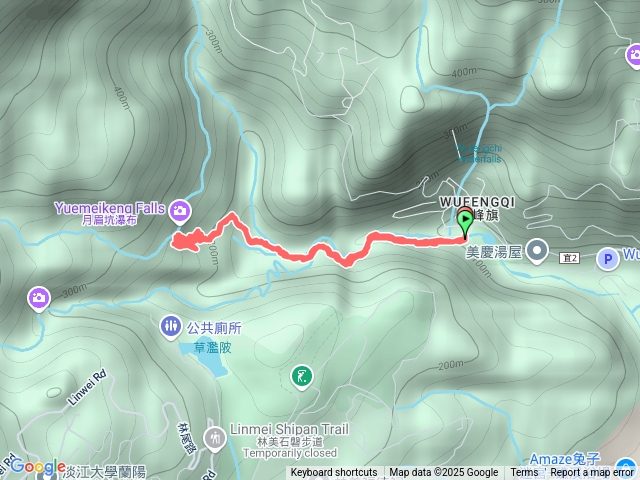Select the purple camera pin near 300m contour
The image size is (640, 480).
pos(39,299)
